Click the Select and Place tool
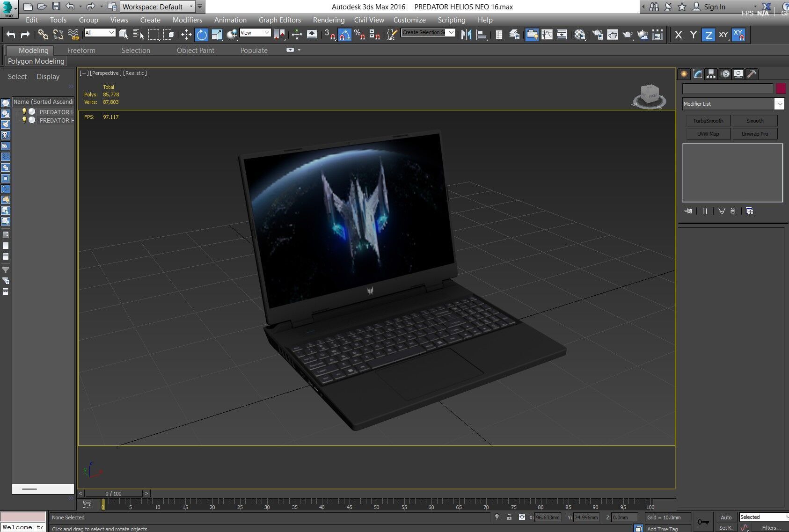Screen dimensions: 789x532 click(x=232, y=34)
